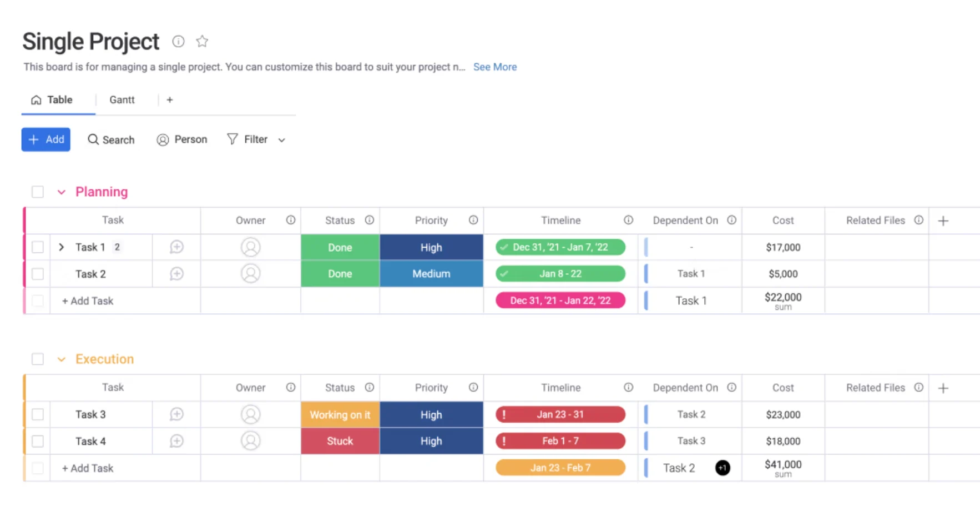Switch to the Gantt view tab

(x=122, y=100)
